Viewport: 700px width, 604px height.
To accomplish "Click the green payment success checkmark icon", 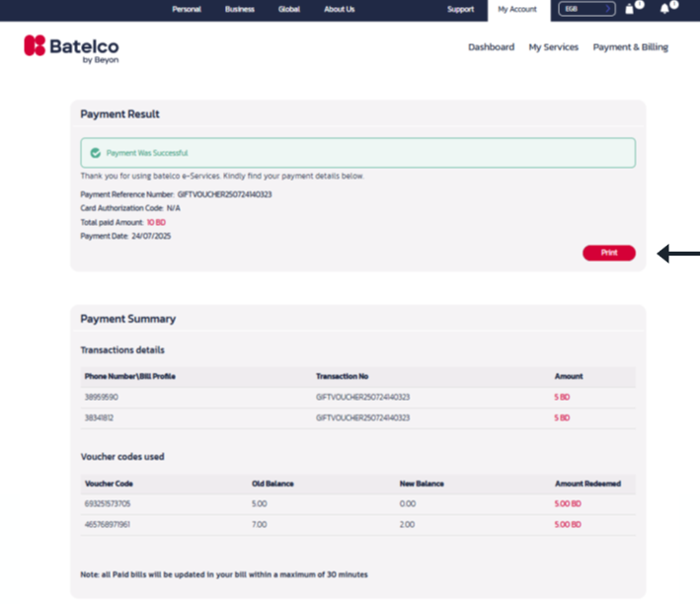I will click(x=95, y=153).
